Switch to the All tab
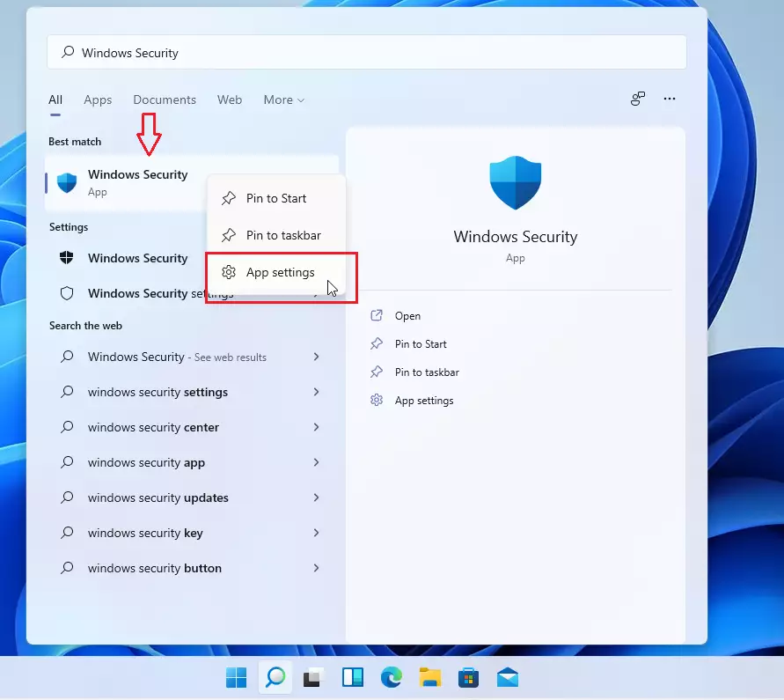The width and height of the screenshot is (784, 700). click(55, 99)
